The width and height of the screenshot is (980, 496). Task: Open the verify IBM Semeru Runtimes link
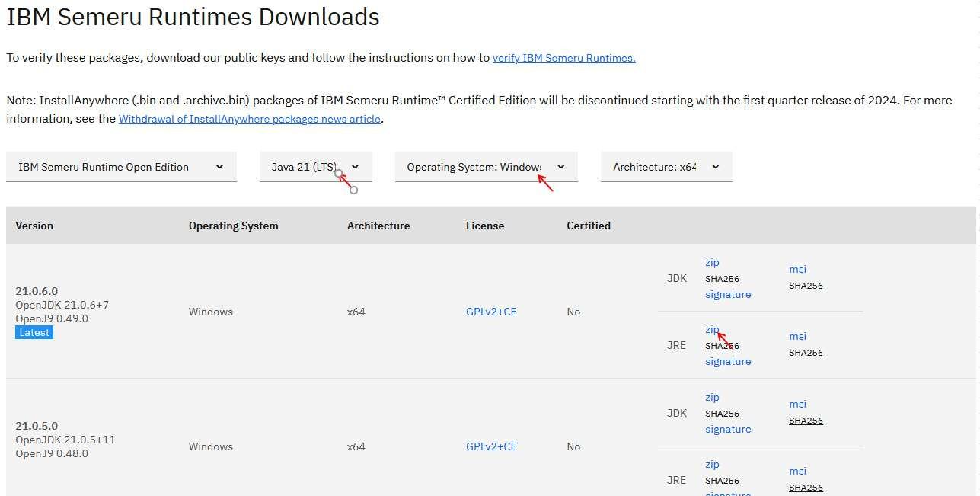tap(563, 58)
